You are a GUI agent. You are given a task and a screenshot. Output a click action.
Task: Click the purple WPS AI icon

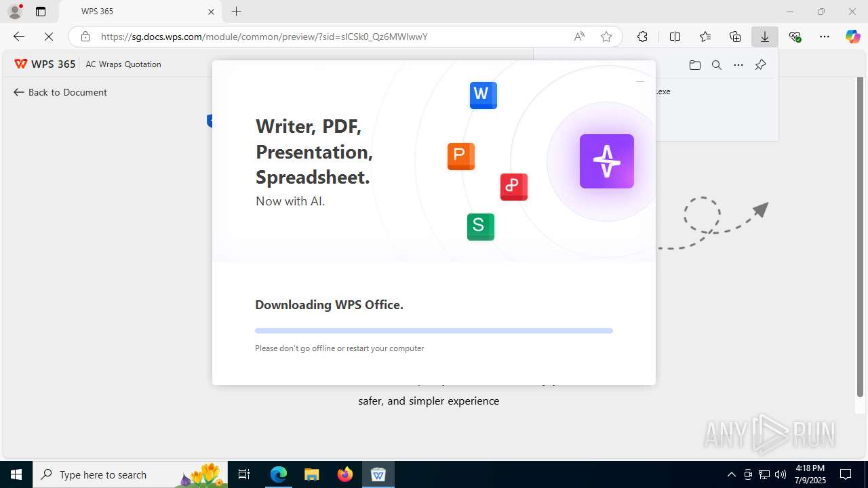tap(607, 161)
